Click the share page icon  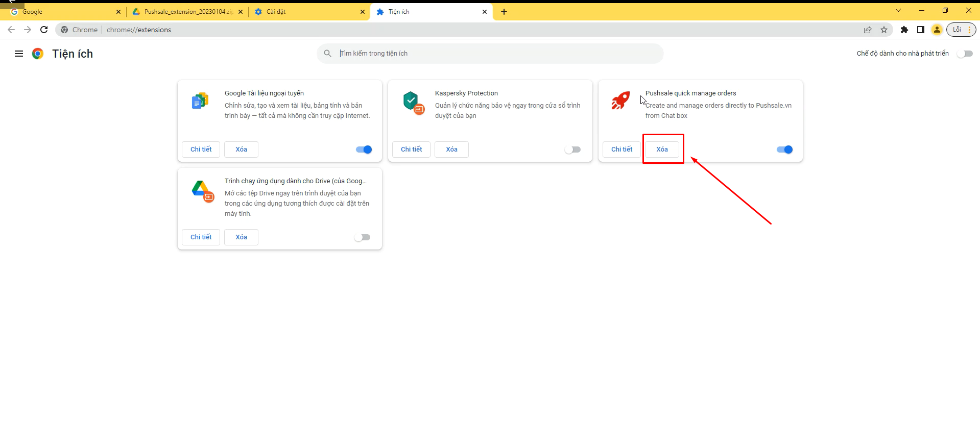tap(868, 30)
